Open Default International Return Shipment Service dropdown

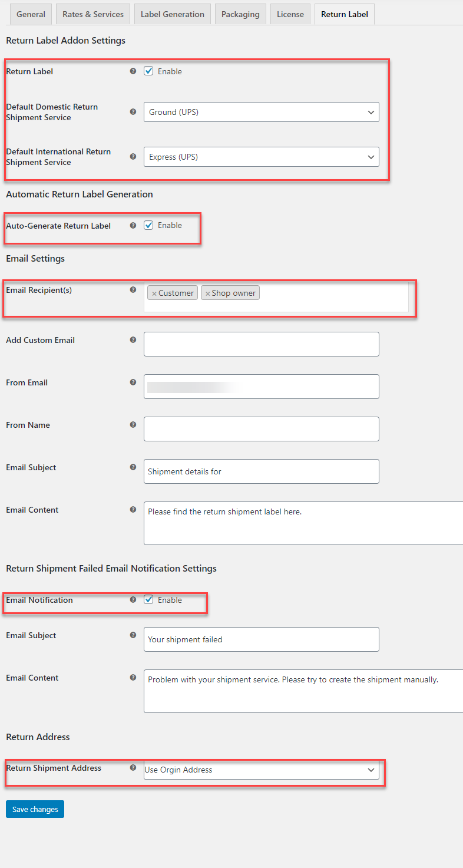tap(261, 157)
